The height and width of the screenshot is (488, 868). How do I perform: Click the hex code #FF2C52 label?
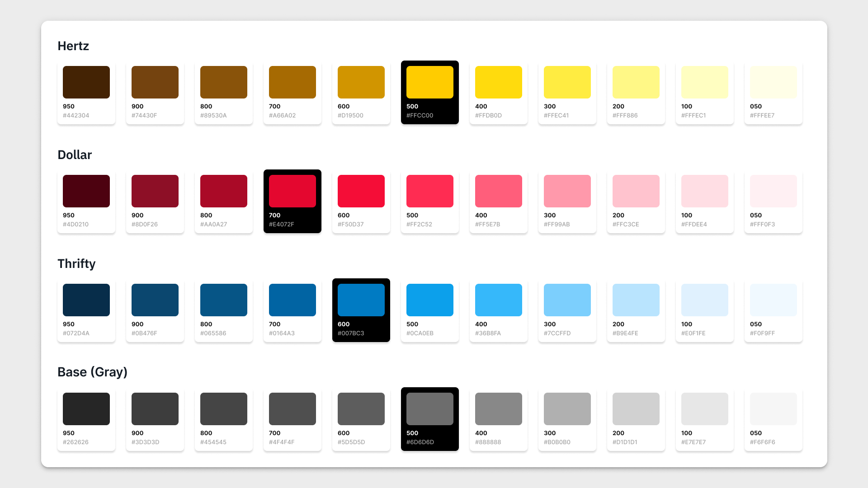419,225
